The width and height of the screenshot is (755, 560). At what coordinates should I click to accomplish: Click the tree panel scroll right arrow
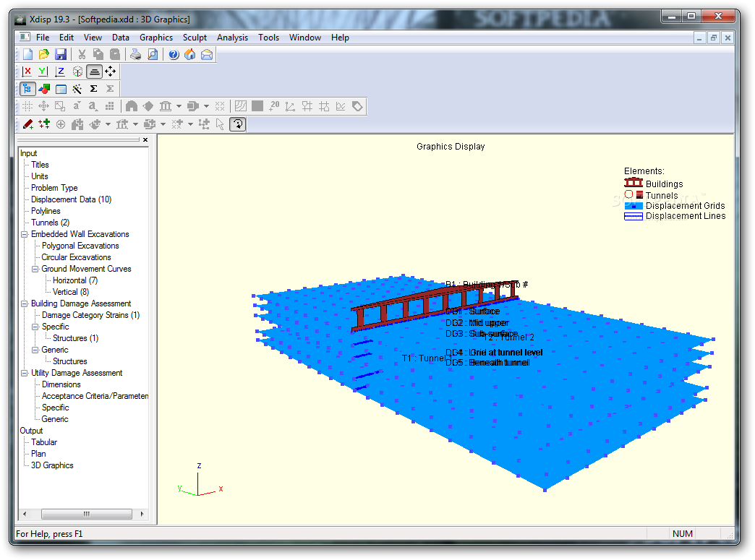coord(142,514)
